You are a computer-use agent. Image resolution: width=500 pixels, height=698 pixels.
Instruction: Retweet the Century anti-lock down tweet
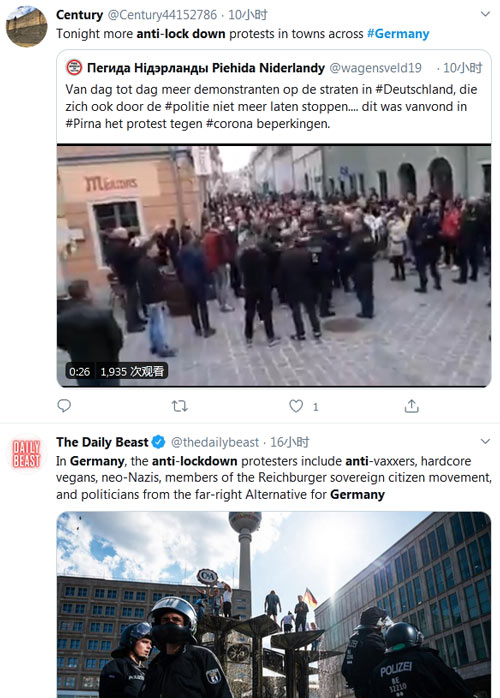click(179, 406)
